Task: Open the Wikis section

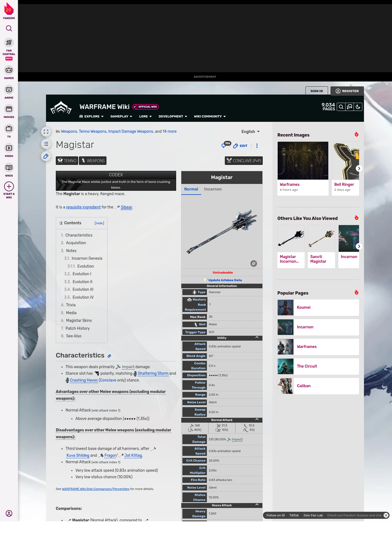Action: 9,170
